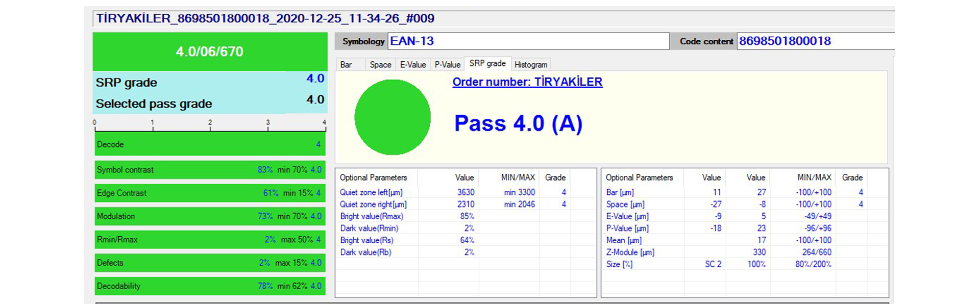This screenshot has height=306, width=980.
Task: Select the green 4.0/06/670 result banner
Action: 210,52
